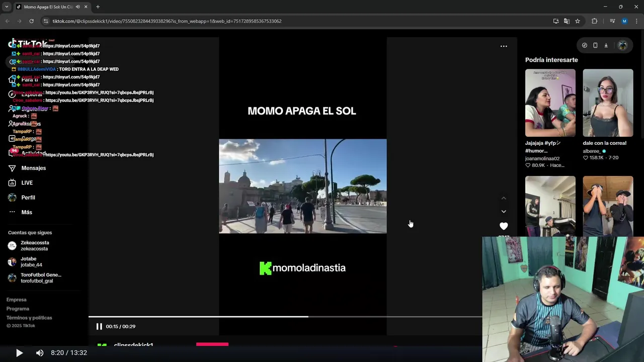Seek on the TikTok video progress bar
Screen dimensions: 644x362
tap(285, 317)
